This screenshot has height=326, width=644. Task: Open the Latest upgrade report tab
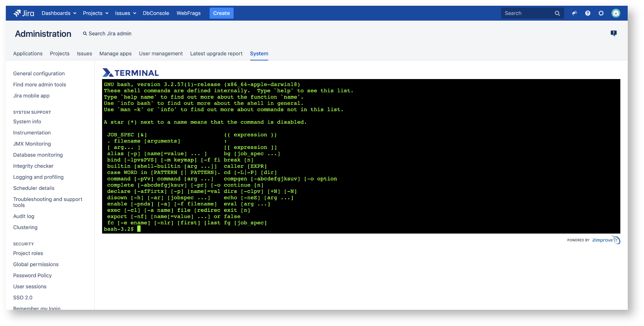click(216, 53)
